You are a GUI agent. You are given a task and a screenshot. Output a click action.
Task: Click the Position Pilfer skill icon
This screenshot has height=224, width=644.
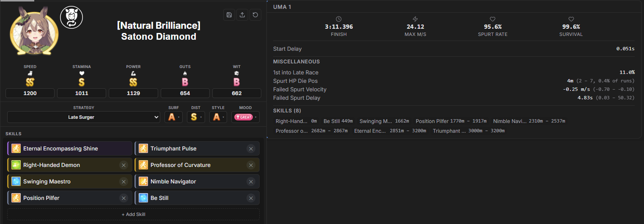(x=16, y=198)
